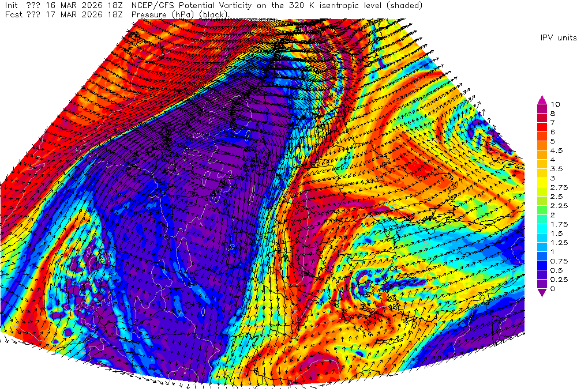
Task: Pick the red swatch between 6 and 7
Action: click(542, 127)
